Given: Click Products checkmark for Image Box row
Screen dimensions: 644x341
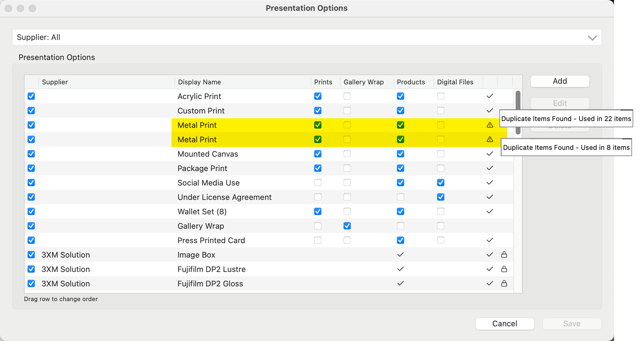Looking at the screenshot, I should click(400, 255).
